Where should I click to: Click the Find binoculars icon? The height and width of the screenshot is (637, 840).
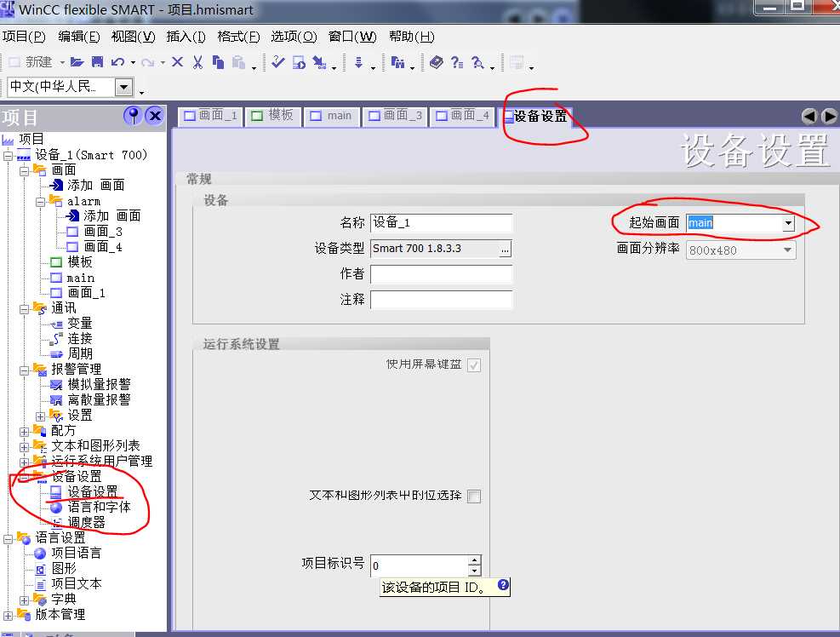397,63
